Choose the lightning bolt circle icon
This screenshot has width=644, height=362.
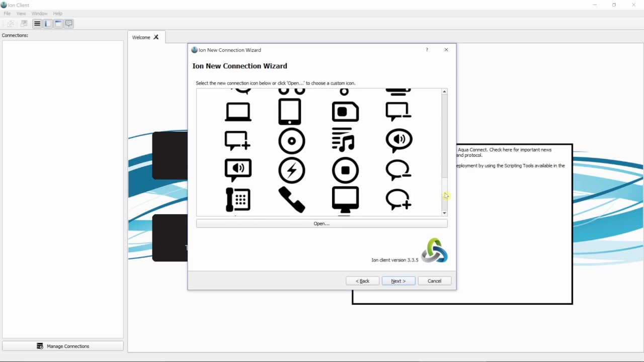pos(292,170)
